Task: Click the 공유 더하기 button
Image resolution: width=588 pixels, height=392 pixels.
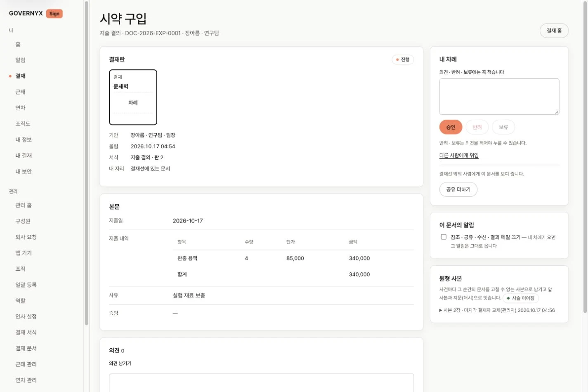Action: [x=458, y=189]
